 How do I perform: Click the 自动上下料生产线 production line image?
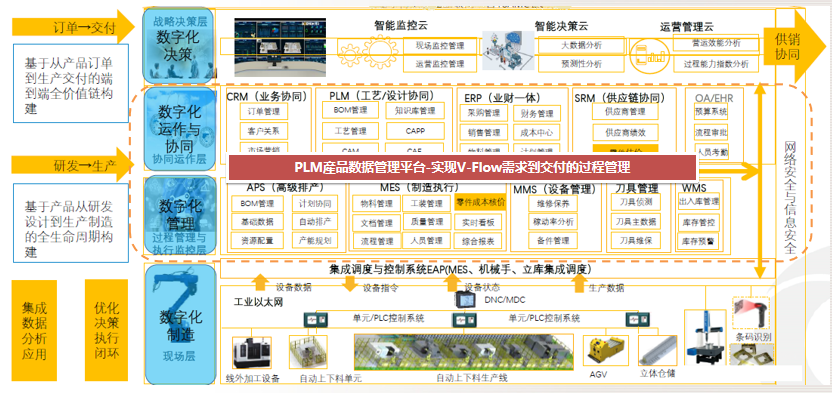(x=464, y=352)
